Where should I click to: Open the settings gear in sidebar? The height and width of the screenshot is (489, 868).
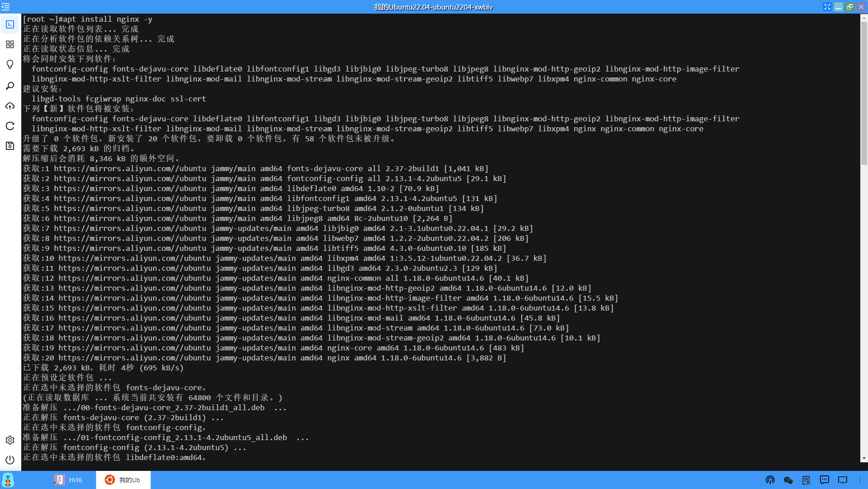pyautogui.click(x=10, y=440)
